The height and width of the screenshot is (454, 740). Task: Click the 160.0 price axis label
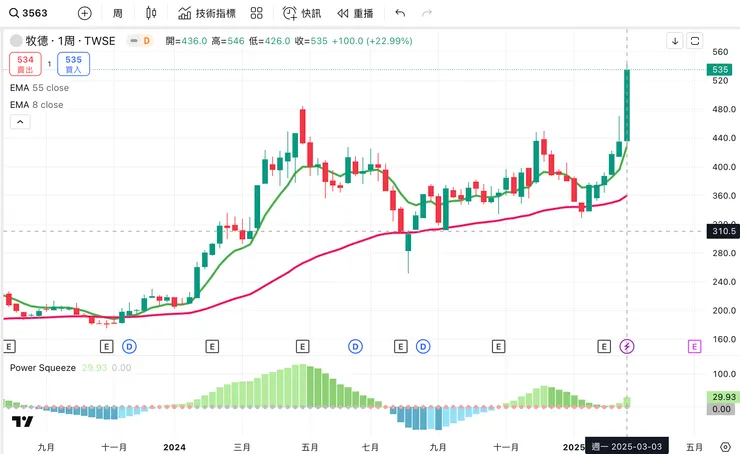click(x=724, y=339)
